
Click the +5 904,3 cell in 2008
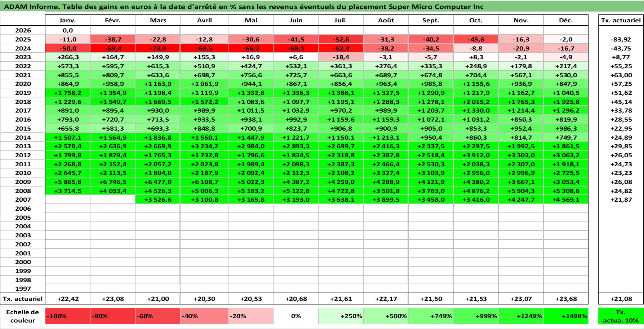(x=521, y=191)
